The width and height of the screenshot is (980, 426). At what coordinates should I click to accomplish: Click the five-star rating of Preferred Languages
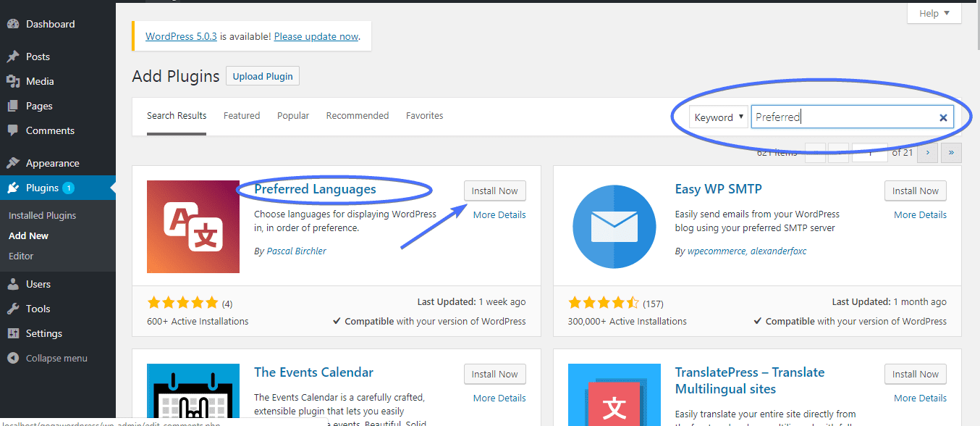pyautogui.click(x=182, y=303)
